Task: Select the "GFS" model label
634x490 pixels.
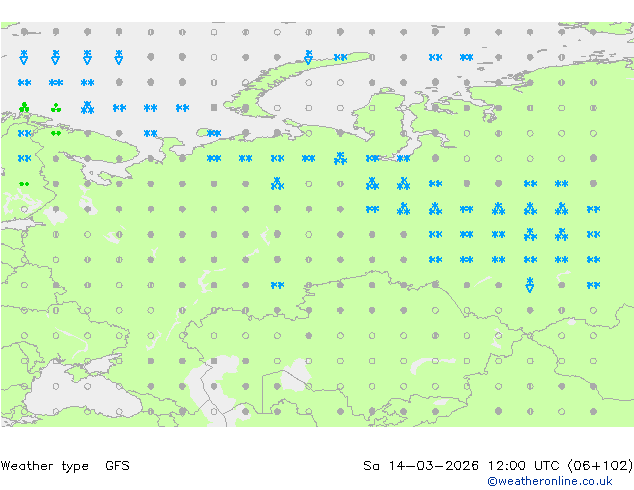Action: (117, 466)
